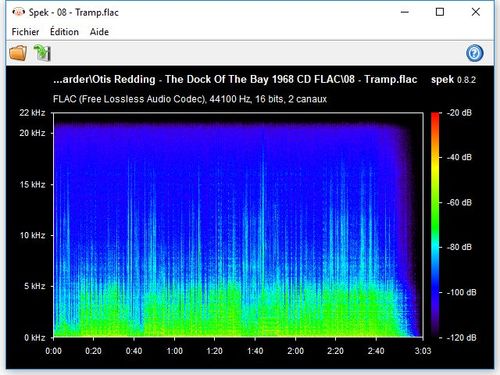Minimize the Spek window

[405, 12]
